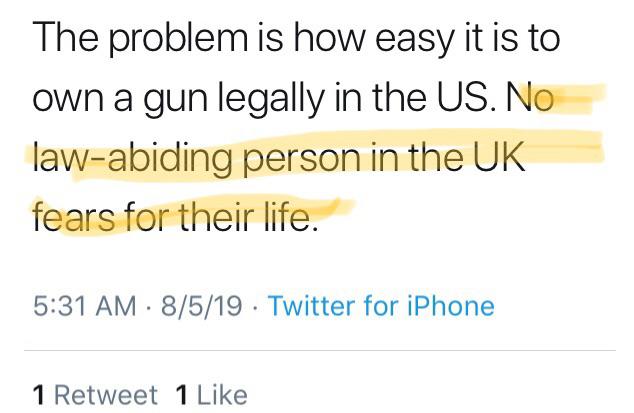View the 1 Retweet list
The height and width of the screenshot is (413, 634).
(95, 394)
